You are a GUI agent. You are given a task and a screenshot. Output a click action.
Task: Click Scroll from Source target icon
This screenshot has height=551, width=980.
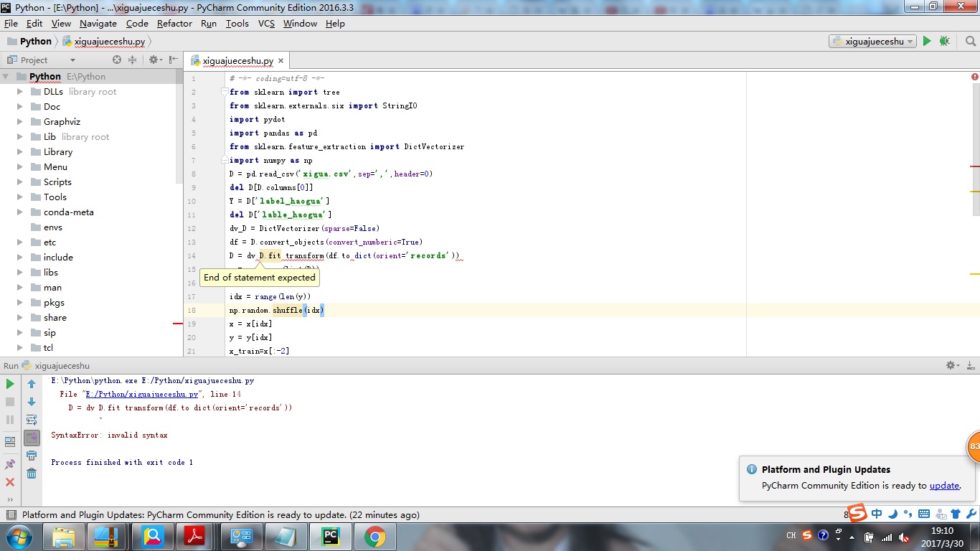pos(117,60)
